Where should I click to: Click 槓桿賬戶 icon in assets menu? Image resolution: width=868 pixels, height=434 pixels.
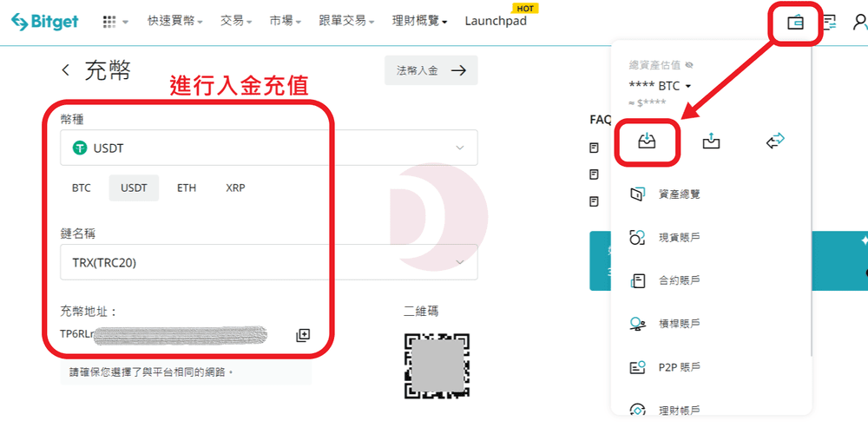point(637,324)
